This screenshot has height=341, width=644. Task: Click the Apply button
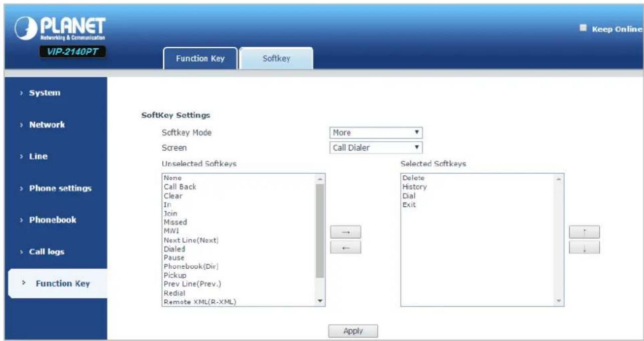(x=353, y=331)
